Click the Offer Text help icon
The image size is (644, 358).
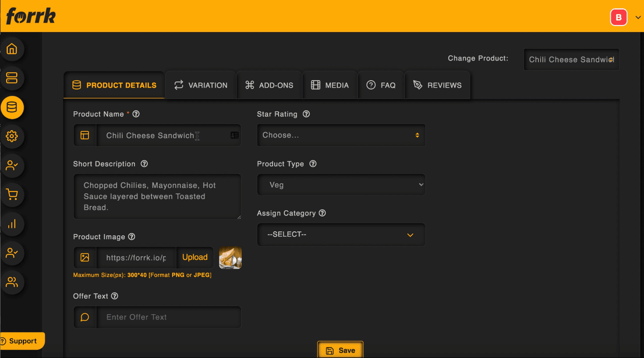(x=115, y=296)
